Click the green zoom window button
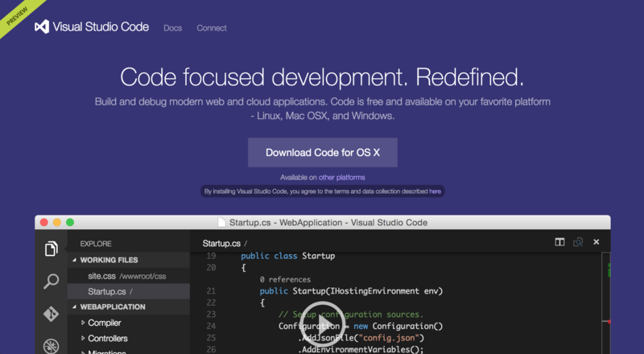644x354 pixels. coord(70,222)
